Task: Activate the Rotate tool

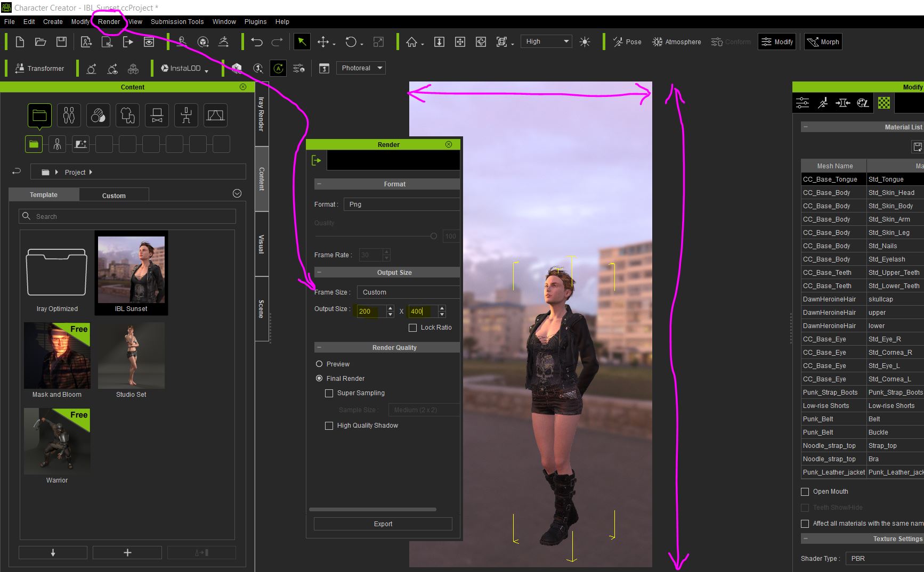Action: 351,42
